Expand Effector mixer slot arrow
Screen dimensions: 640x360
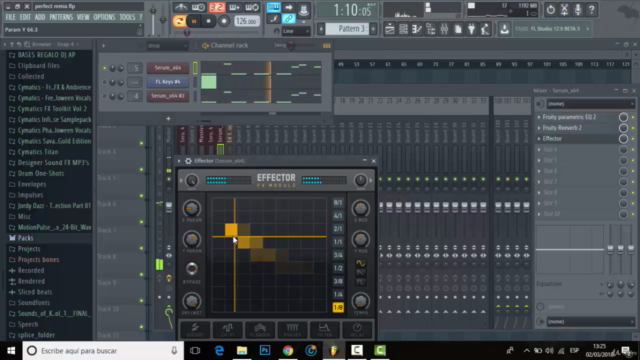pos(539,139)
